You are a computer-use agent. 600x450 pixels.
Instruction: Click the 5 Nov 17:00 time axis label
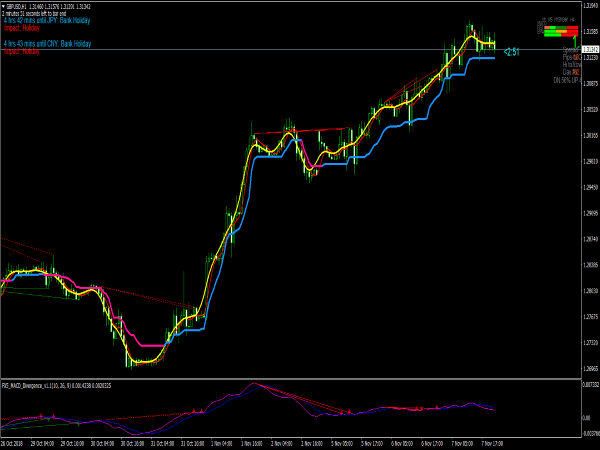(372, 444)
